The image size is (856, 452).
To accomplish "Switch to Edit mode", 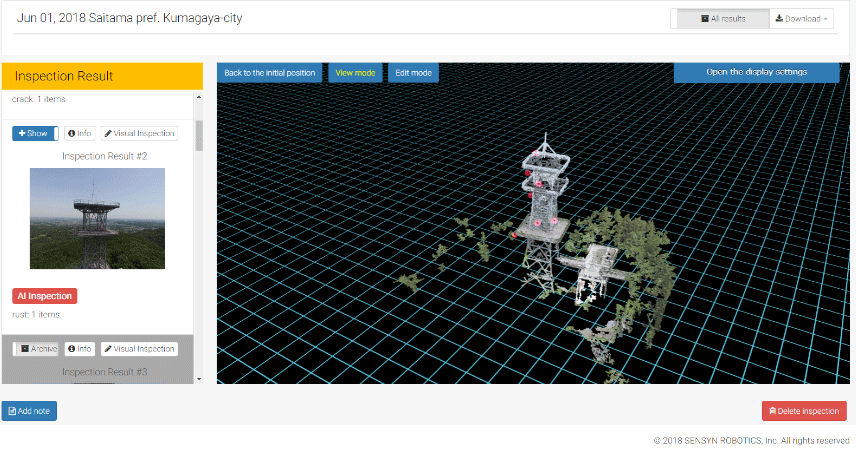I will [x=413, y=73].
